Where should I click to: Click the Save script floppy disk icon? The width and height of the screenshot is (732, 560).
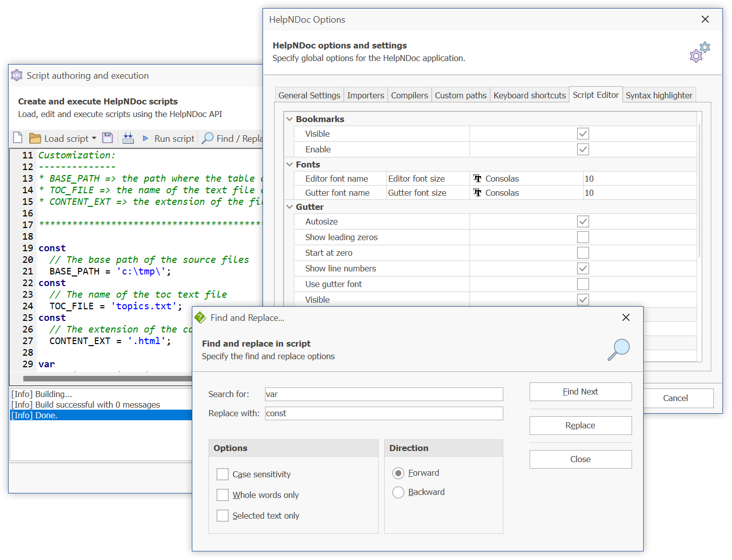(x=108, y=138)
